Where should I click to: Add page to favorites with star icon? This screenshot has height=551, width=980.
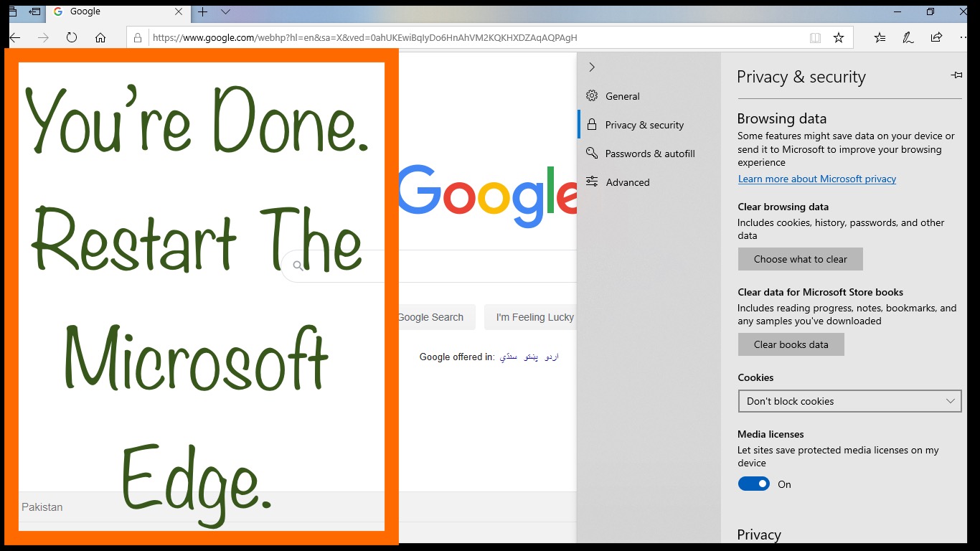(x=839, y=37)
